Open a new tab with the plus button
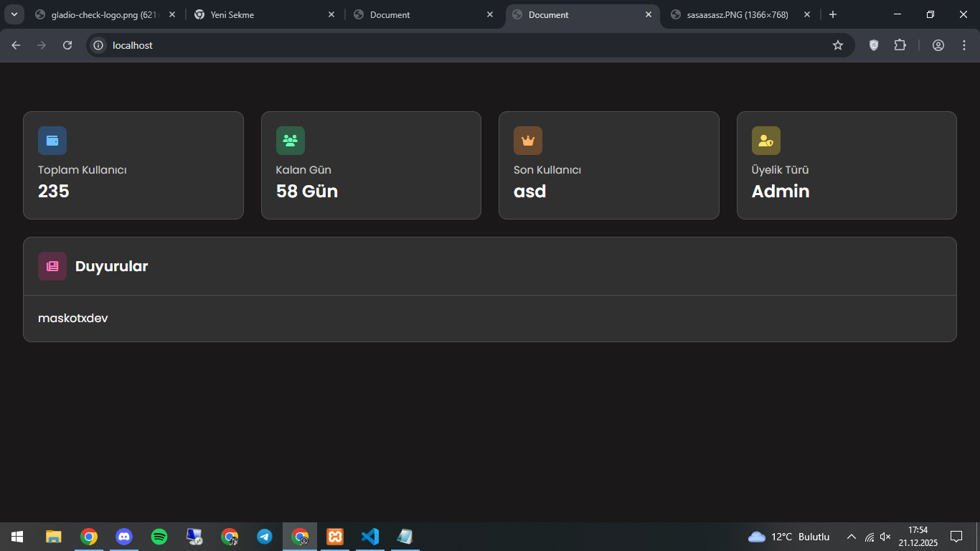 click(x=832, y=14)
